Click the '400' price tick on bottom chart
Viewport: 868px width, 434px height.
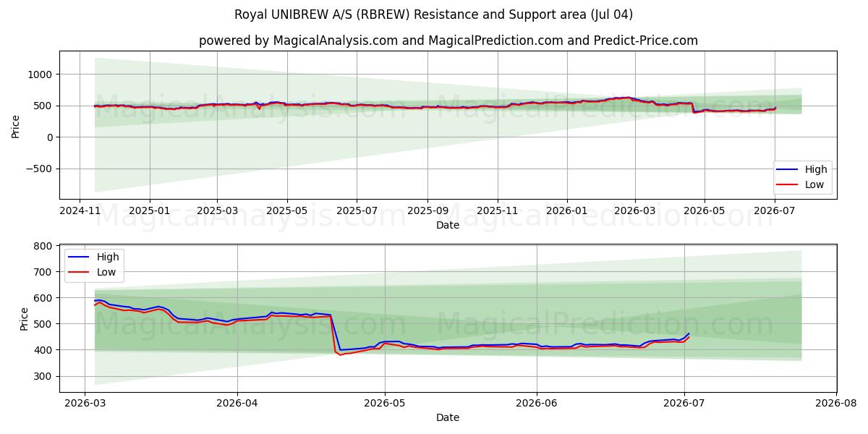pos(44,350)
